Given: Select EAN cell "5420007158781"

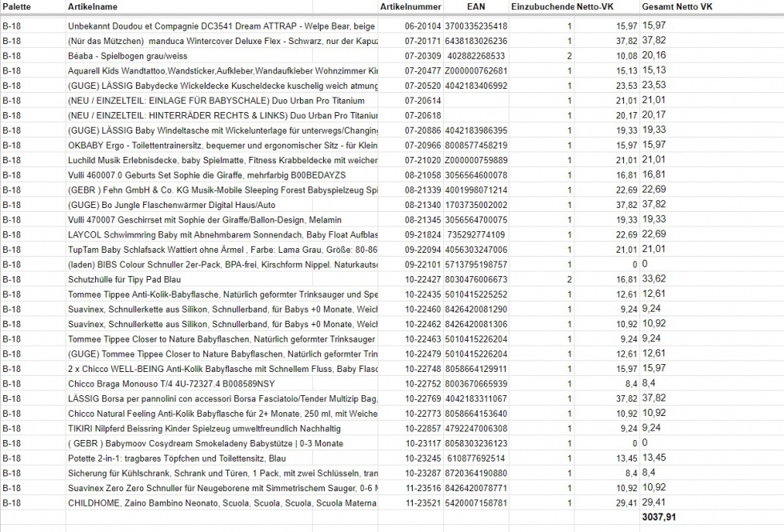Looking at the screenshot, I should pos(476,503).
